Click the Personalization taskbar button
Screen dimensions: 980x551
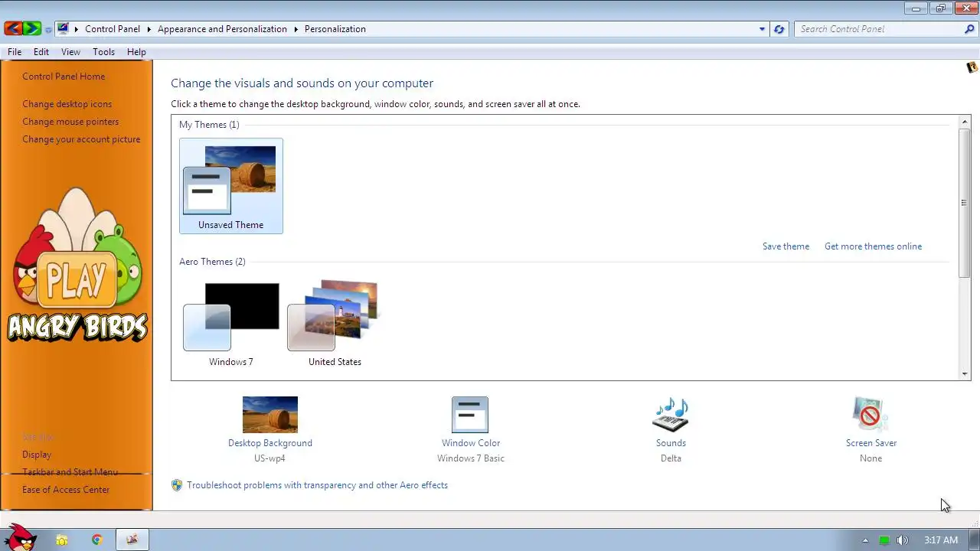click(132, 540)
